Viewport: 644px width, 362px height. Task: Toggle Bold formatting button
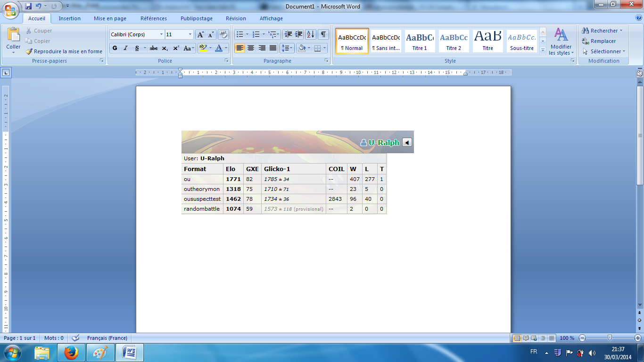pyautogui.click(x=115, y=48)
